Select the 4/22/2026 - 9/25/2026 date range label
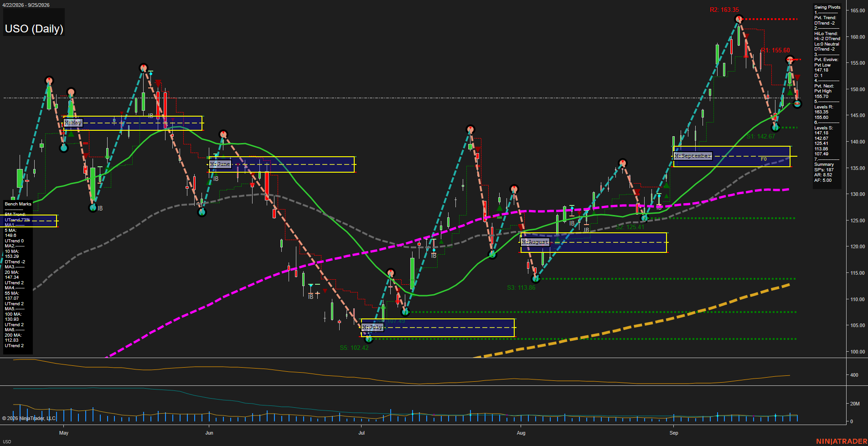 (26, 5)
